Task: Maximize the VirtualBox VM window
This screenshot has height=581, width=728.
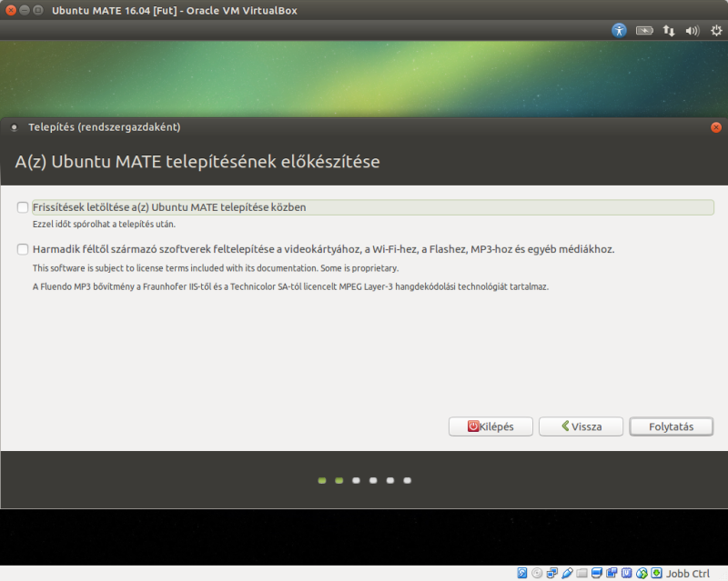Action: point(38,10)
